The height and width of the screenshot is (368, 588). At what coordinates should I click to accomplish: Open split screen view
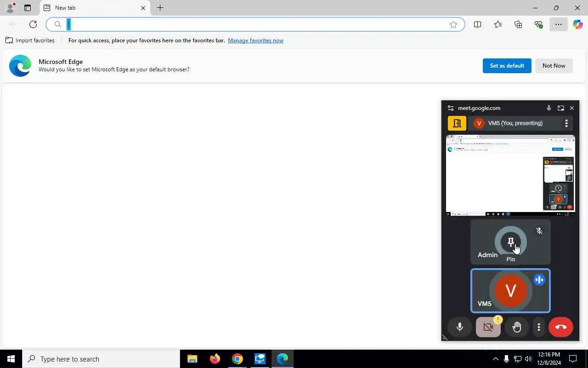(477, 24)
